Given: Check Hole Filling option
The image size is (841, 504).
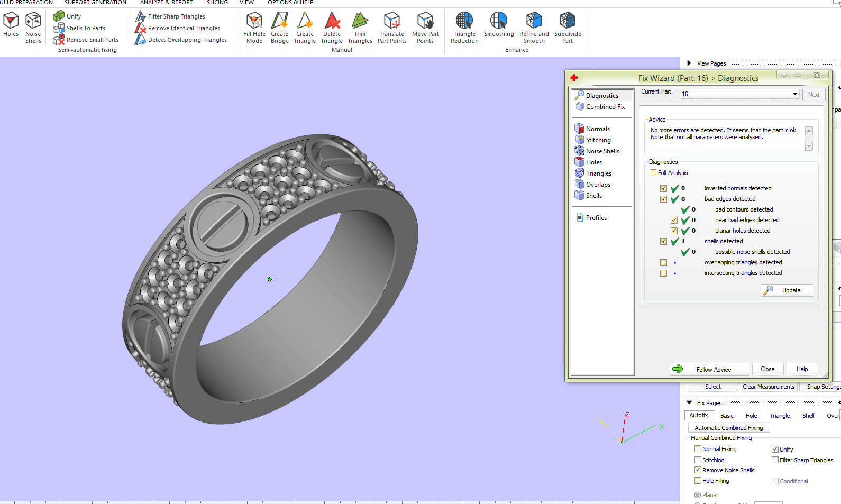Looking at the screenshot, I should [x=698, y=481].
